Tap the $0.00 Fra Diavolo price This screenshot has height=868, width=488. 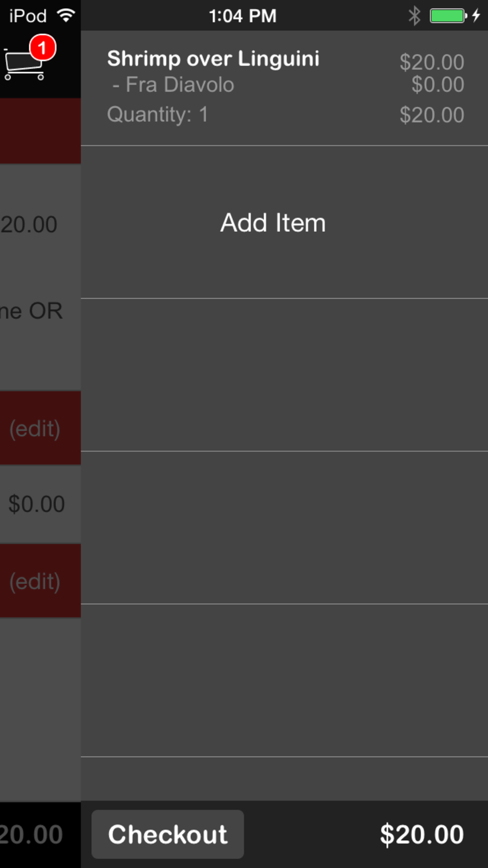[x=437, y=85]
